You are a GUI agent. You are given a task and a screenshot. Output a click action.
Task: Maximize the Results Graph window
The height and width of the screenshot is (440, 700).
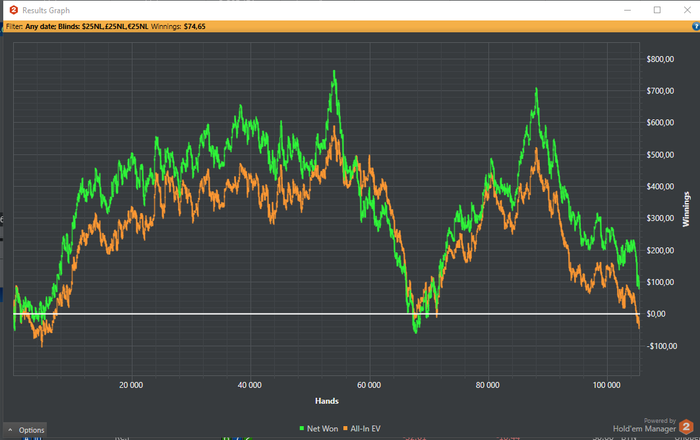pos(657,9)
